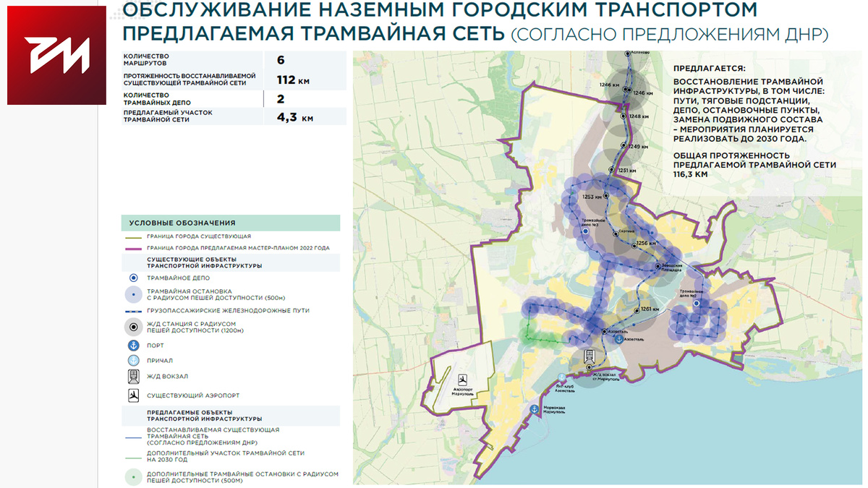The image size is (868, 488).
Task: Click the route count value '6'
Action: tap(281, 60)
